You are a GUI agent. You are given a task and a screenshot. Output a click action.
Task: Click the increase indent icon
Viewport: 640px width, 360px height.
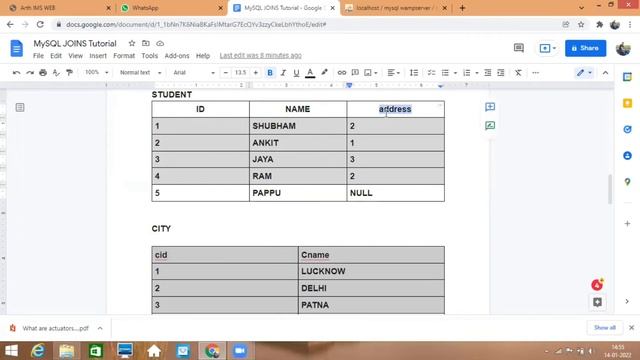[x=501, y=73]
